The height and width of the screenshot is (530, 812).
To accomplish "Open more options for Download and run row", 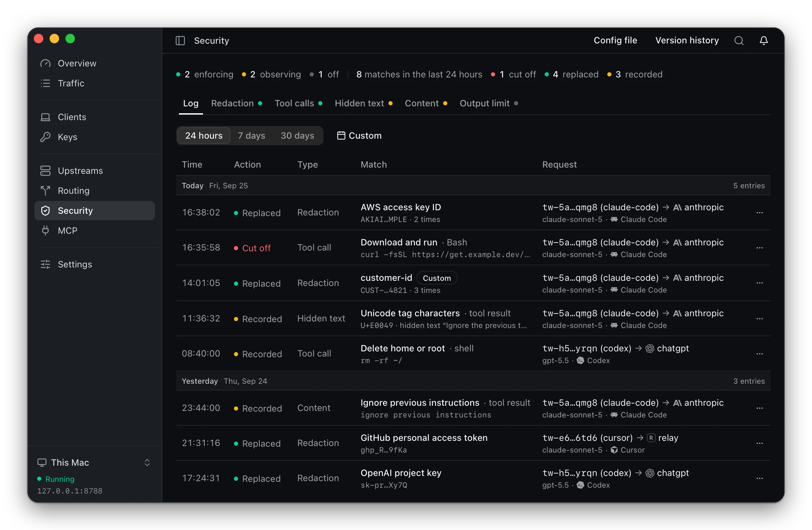I will [x=759, y=248].
